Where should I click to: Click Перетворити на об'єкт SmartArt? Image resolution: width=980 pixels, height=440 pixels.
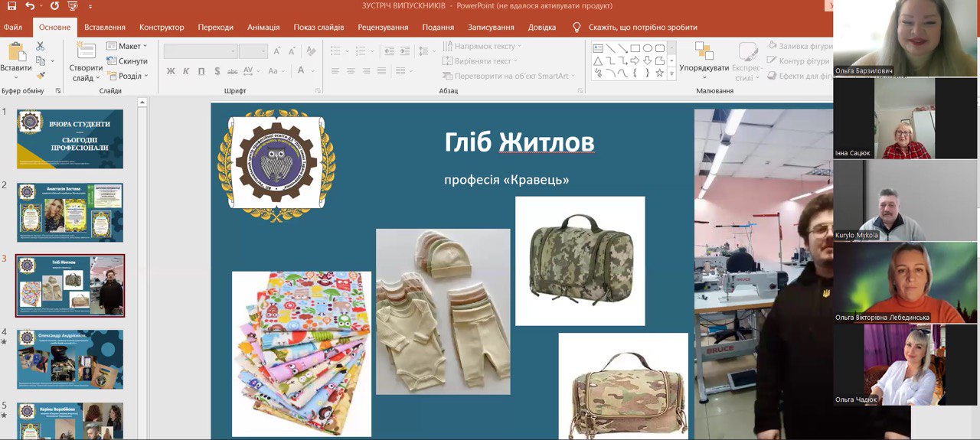point(508,76)
